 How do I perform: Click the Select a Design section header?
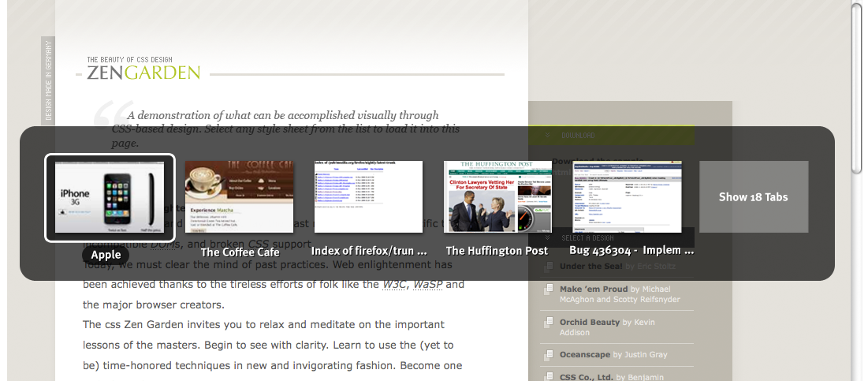click(x=611, y=237)
